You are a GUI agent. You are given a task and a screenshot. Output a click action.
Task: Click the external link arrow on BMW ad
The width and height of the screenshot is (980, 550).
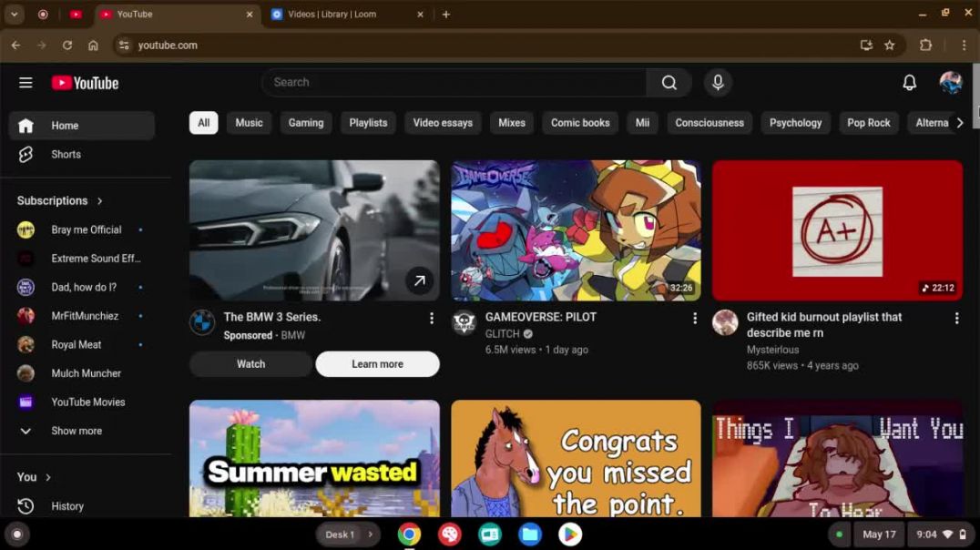pyautogui.click(x=419, y=280)
